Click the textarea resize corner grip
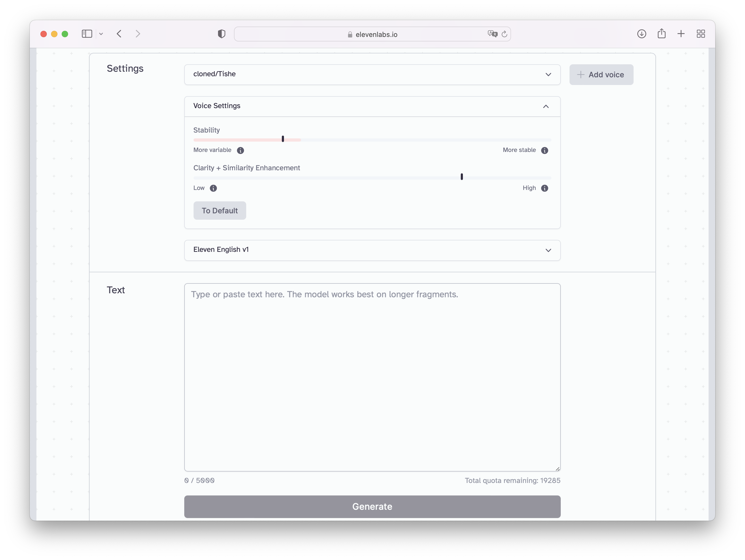Image resolution: width=745 pixels, height=560 pixels. [557, 468]
